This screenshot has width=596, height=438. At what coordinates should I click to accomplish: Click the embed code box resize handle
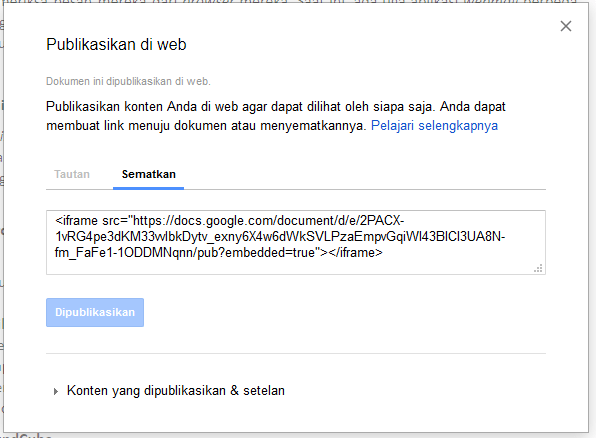[538, 268]
